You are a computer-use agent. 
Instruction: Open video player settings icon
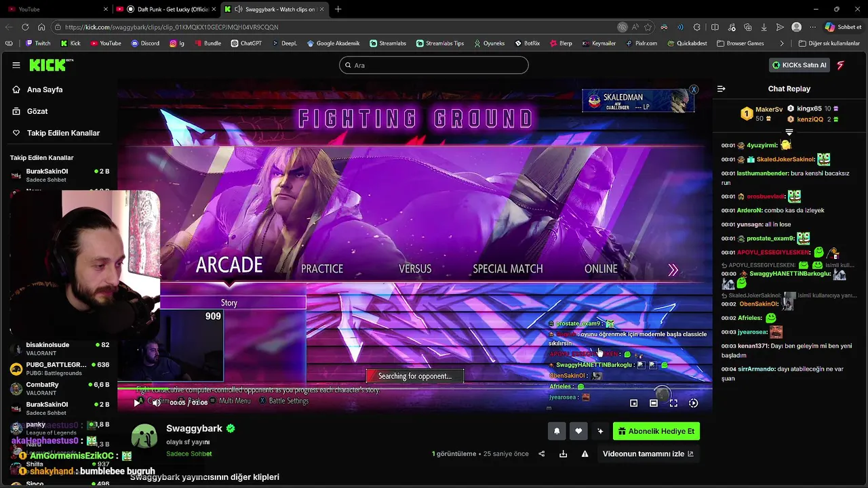coord(693,403)
